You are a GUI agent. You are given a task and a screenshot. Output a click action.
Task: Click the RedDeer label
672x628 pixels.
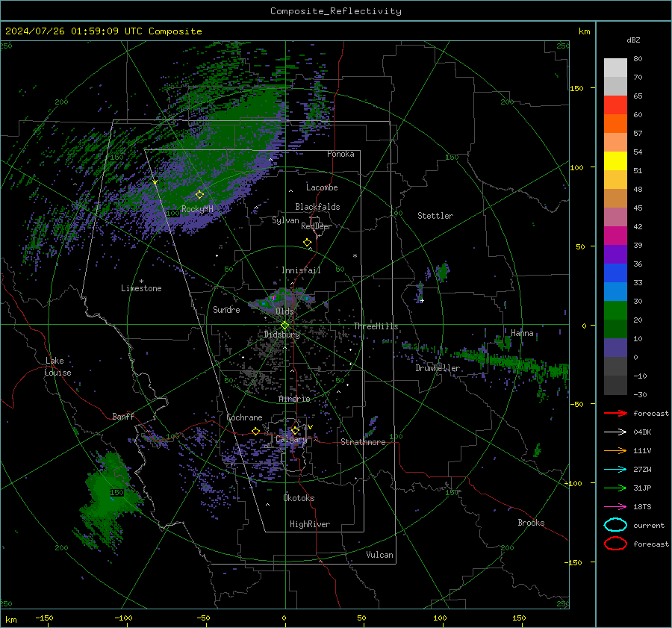pyautogui.click(x=317, y=226)
